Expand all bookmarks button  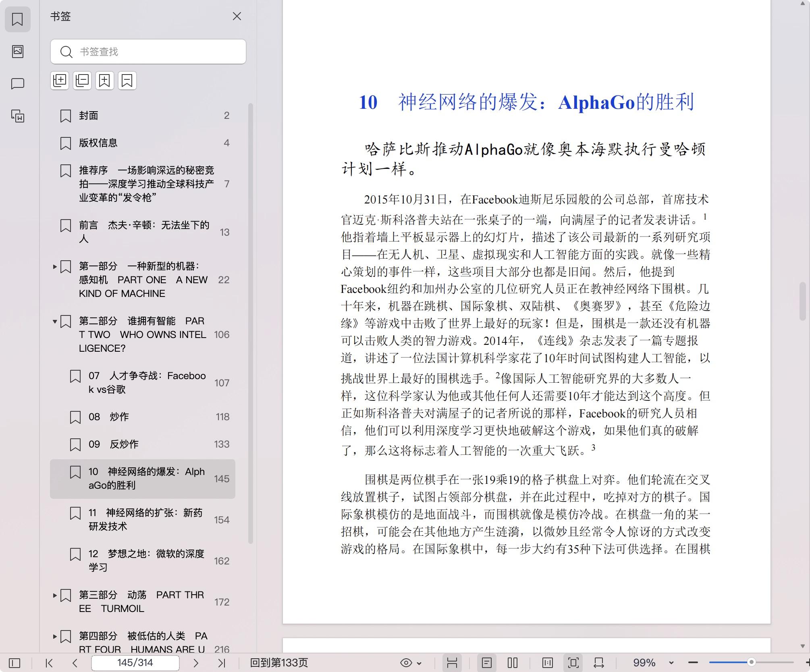[x=60, y=81]
